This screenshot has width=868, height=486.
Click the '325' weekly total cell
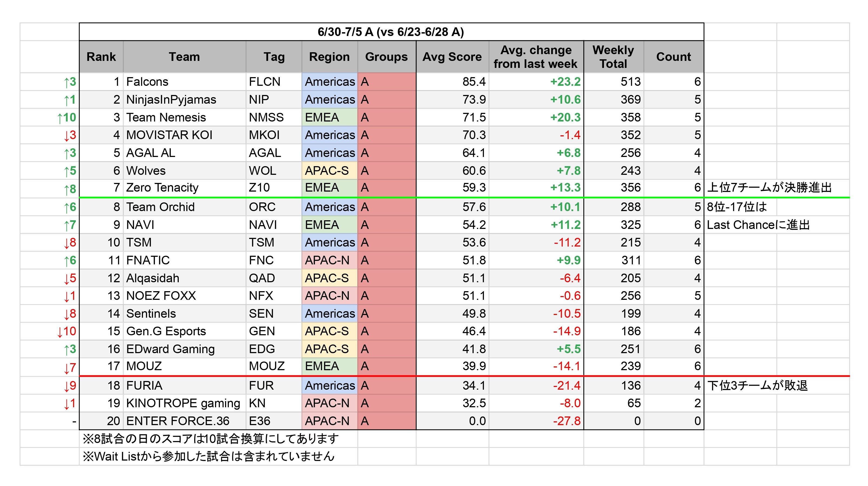pos(614,225)
